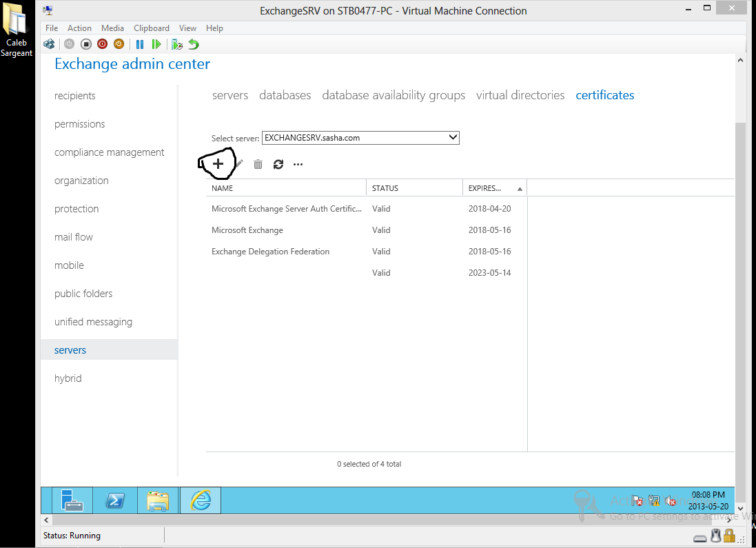Click the Internet Explorer taskbar icon
Screen dimensions: 756x548
tap(201, 500)
